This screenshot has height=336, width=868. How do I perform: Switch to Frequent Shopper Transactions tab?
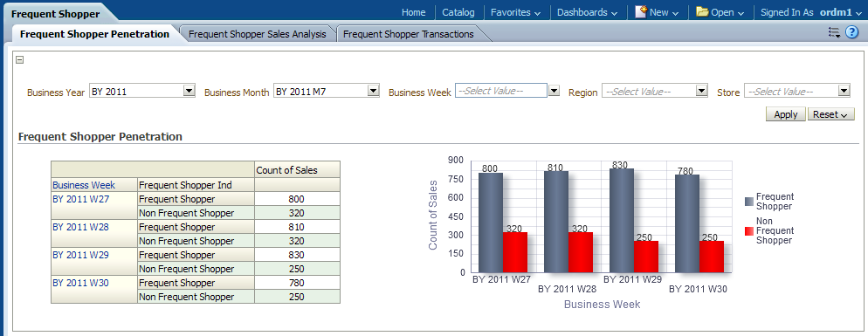click(x=409, y=34)
